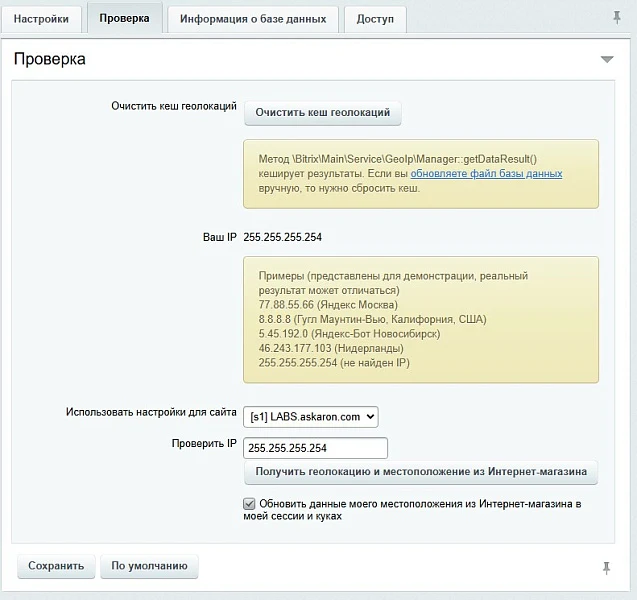Viewport: 637px width, 600px height.
Task: Click the example line 8.8.8.8 (Гугл Маунтин-Вью)
Action: click(373, 319)
